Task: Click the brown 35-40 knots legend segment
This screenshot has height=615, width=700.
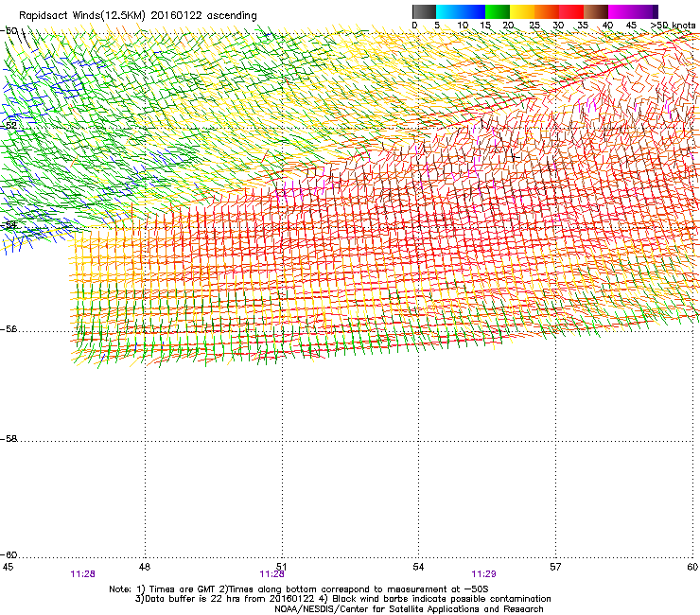Action: 596,11
